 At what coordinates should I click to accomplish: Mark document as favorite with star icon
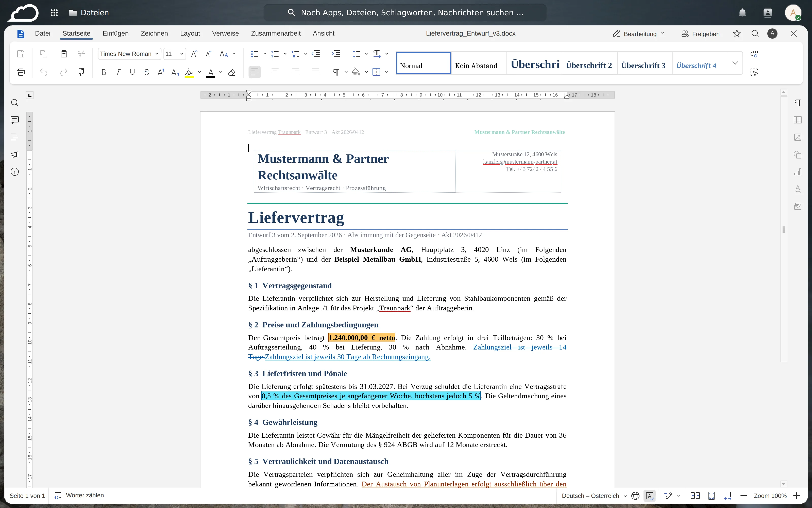click(x=737, y=34)
